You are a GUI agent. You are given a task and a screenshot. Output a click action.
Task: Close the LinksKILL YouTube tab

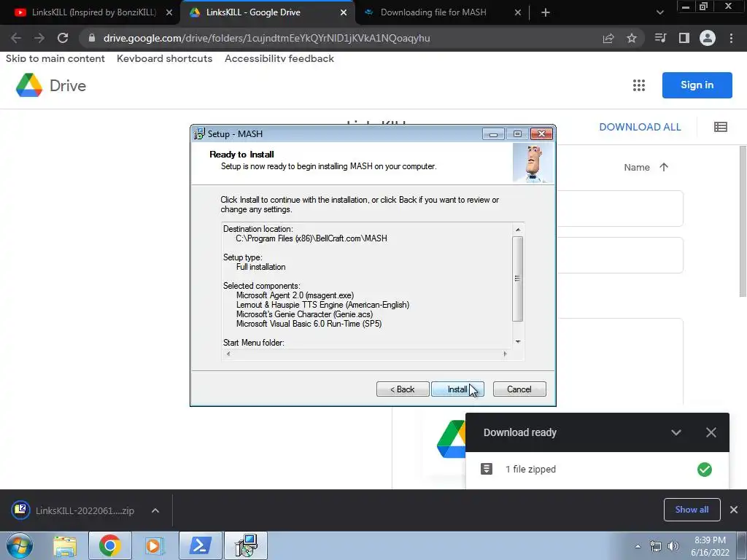pyautogui.click(x=169, y=13)
